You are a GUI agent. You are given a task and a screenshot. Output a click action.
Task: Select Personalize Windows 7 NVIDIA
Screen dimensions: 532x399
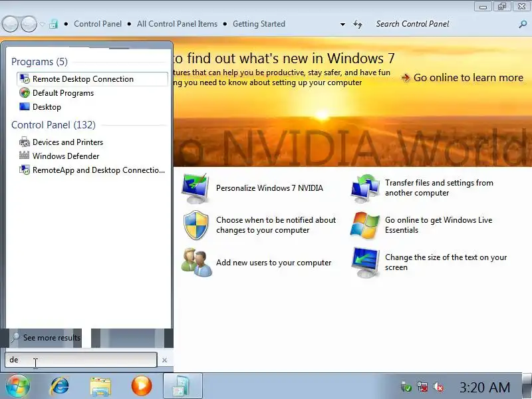tap(269, 188)
